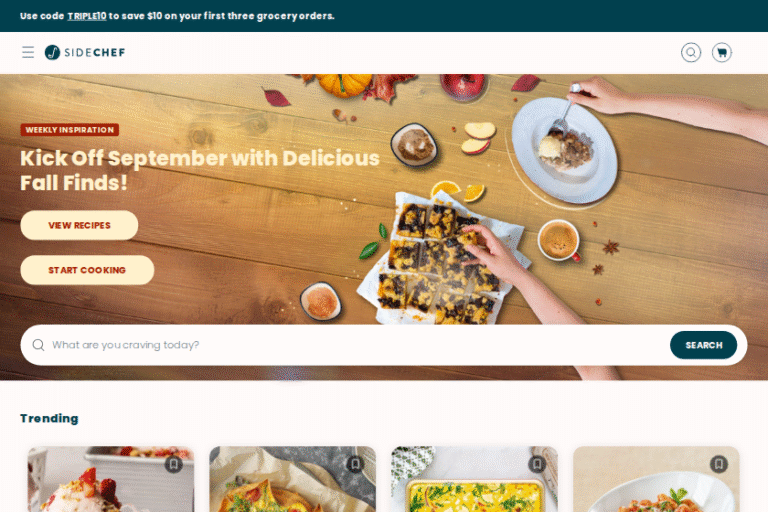Viewport: 768px width, 512px height.
Task: Click the SideChef logo
Action: [x=85, y=52]
